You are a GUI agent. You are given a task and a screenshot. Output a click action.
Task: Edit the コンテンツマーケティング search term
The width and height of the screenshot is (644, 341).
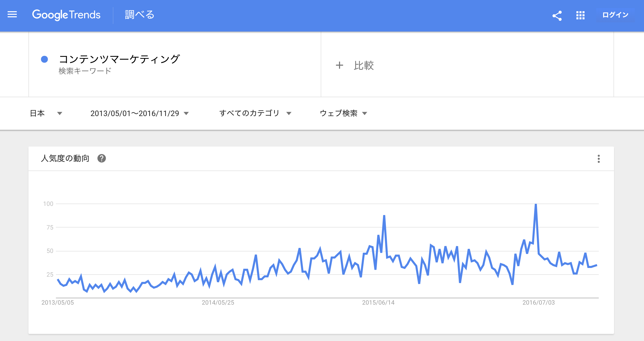[x=119, y=59]
